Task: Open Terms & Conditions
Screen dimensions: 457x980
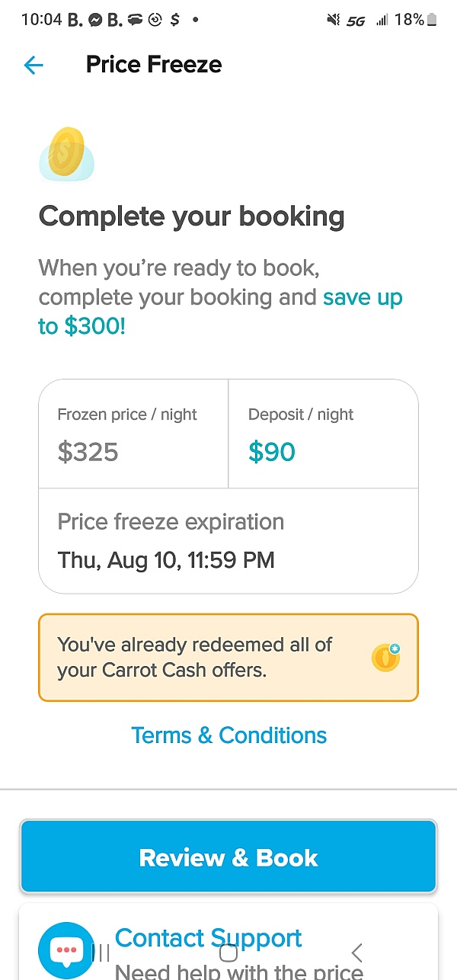Action: click(x=228, y=735)
